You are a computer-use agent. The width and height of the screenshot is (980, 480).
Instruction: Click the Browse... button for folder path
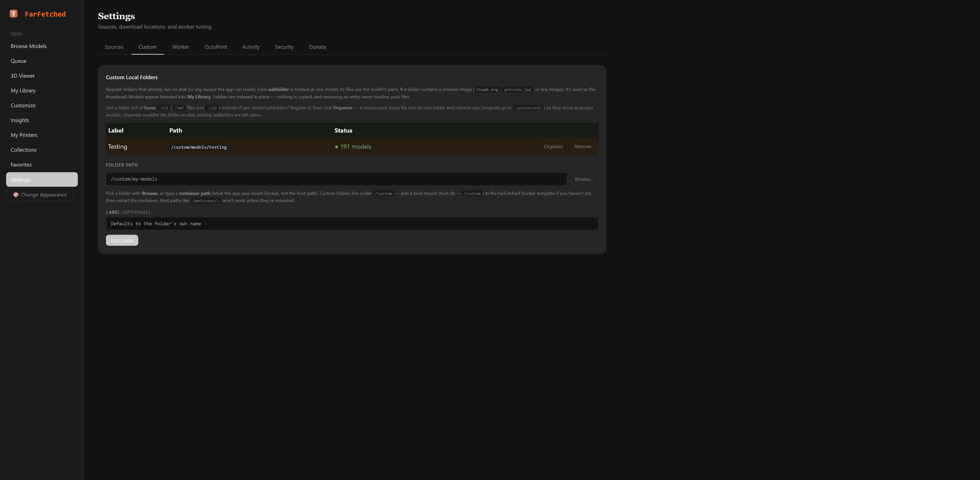pyautogui.click(x=584, y=179)
